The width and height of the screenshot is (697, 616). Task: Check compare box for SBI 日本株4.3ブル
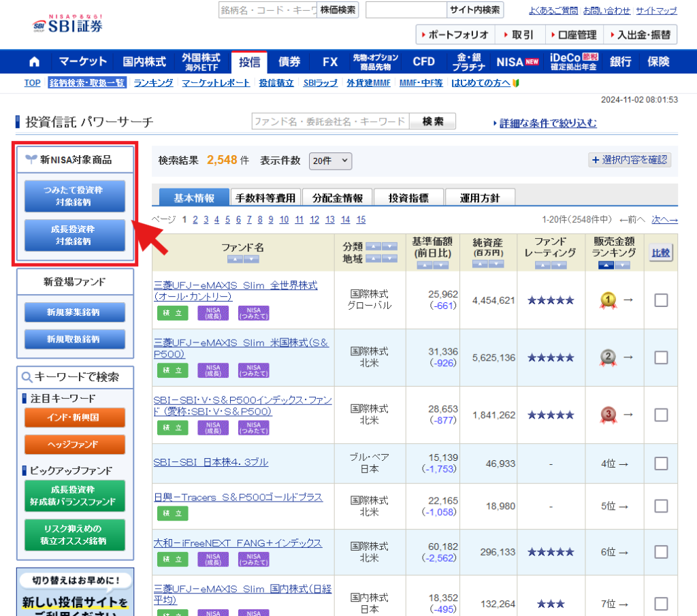(661, 464)
